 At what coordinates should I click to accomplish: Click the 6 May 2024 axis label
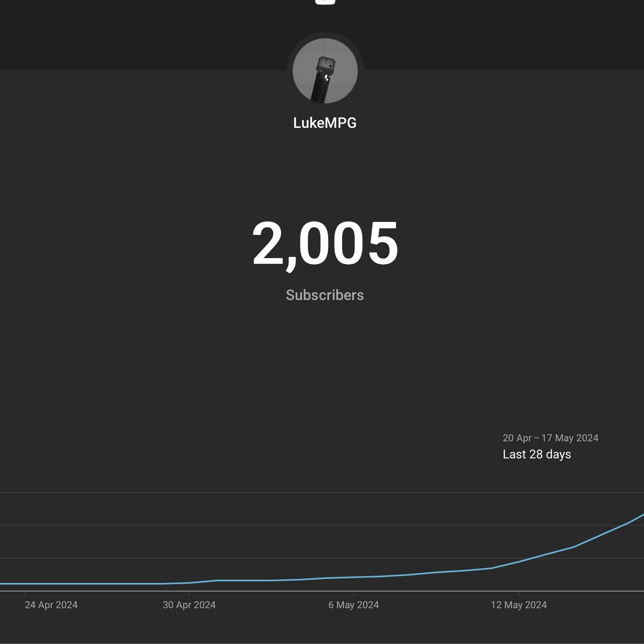click(353, 605)
